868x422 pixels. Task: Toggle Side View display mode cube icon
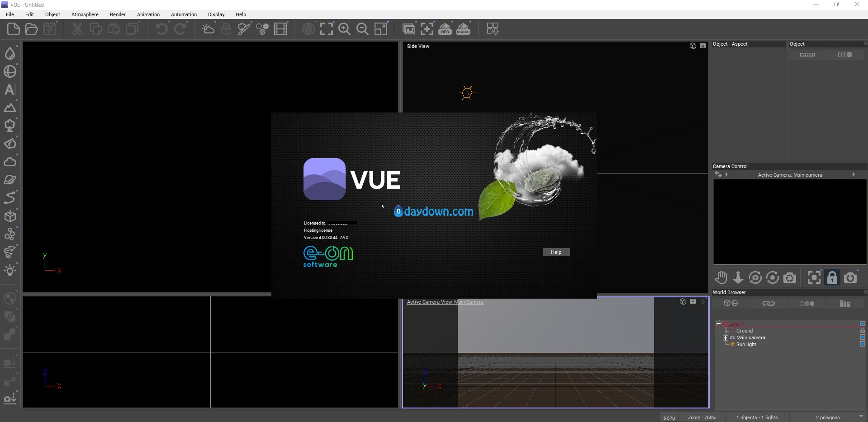click(x=693, y=46)
